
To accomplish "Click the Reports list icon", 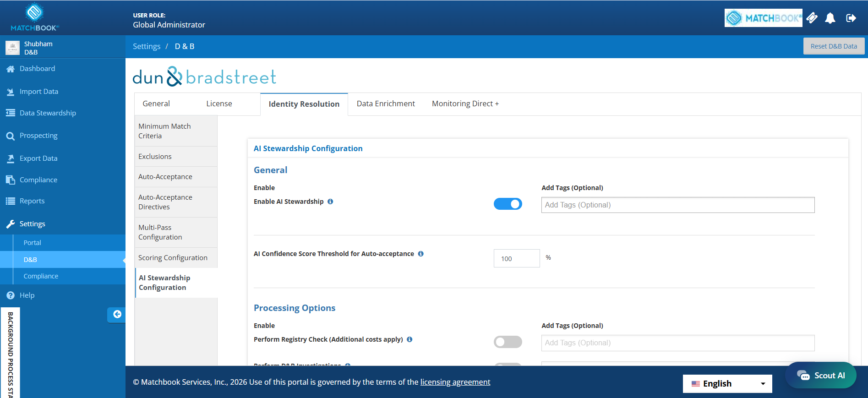I will tap(10, 201).
